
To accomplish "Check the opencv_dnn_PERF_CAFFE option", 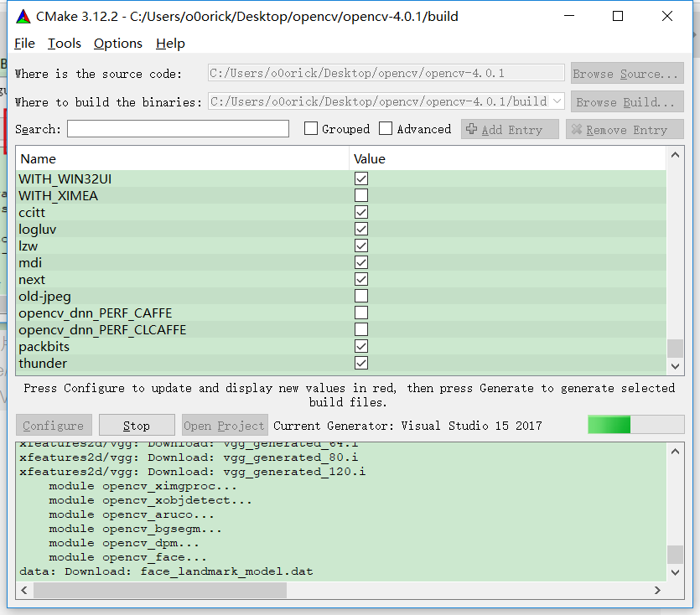I will [361, 313].
